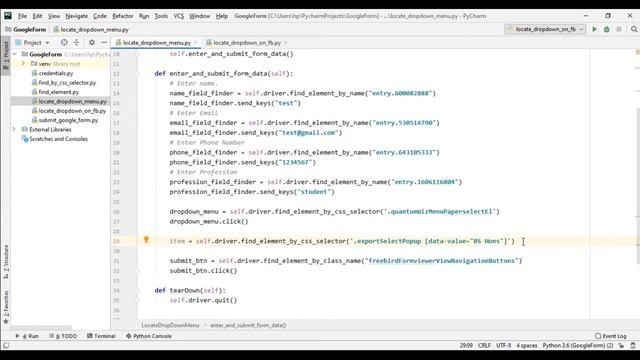Click enter_and_submit_form_data breadcrumb below editor

point(248,325)
